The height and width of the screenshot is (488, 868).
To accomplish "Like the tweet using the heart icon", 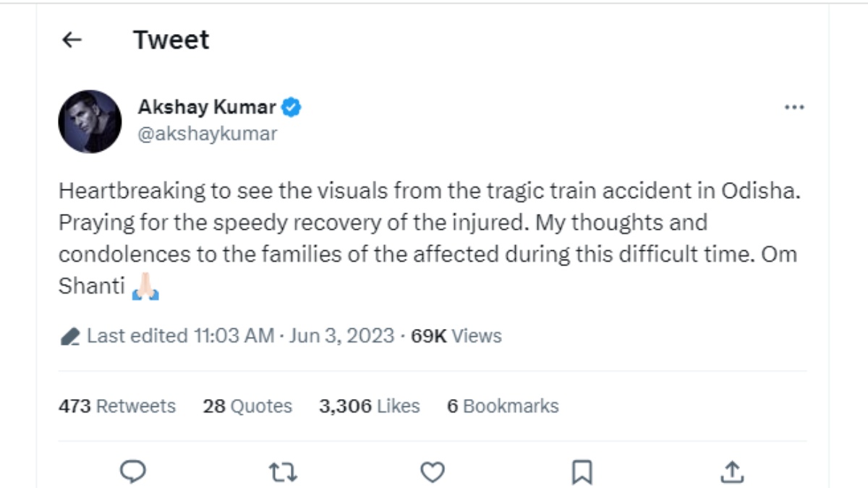I will 432,472.
